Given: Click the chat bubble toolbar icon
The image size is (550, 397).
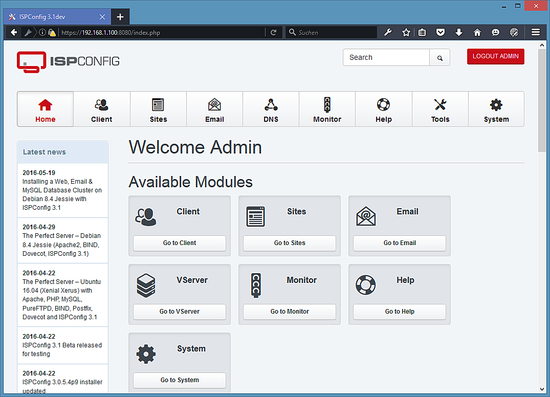Looking at the screenshot, I should (x=495, y=33).
